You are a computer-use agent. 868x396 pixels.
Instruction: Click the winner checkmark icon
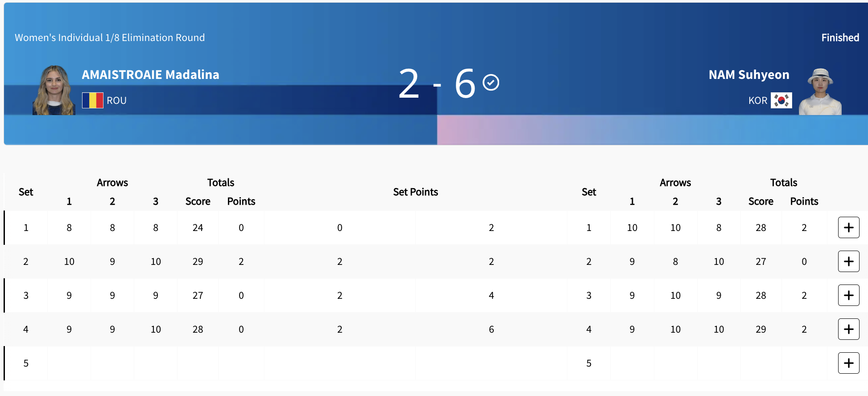pos(491,82)
